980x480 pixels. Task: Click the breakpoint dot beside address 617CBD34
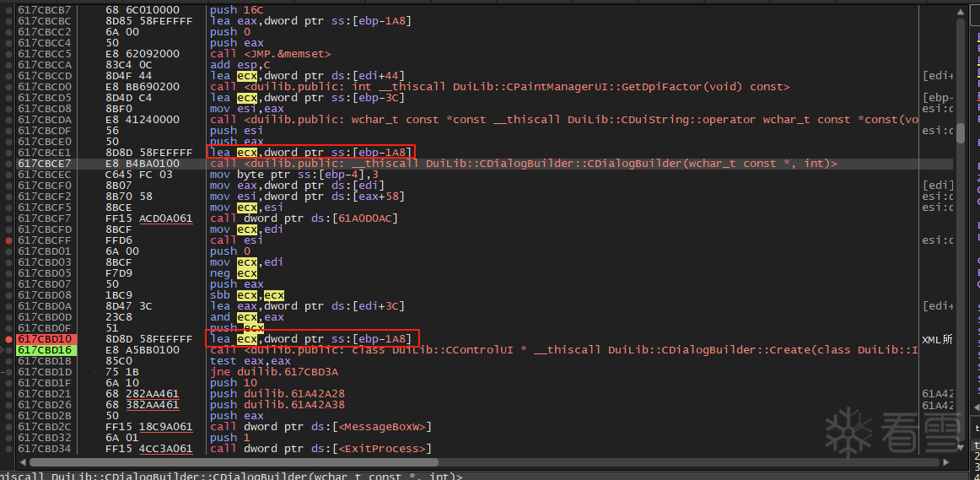[x=9, y=449]
